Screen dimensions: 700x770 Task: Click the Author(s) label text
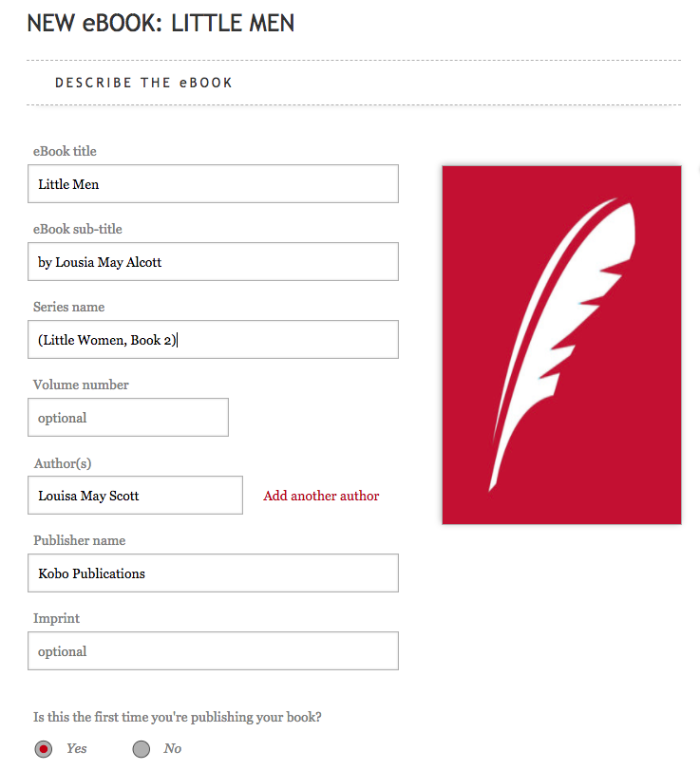click(x=63, y=463)
